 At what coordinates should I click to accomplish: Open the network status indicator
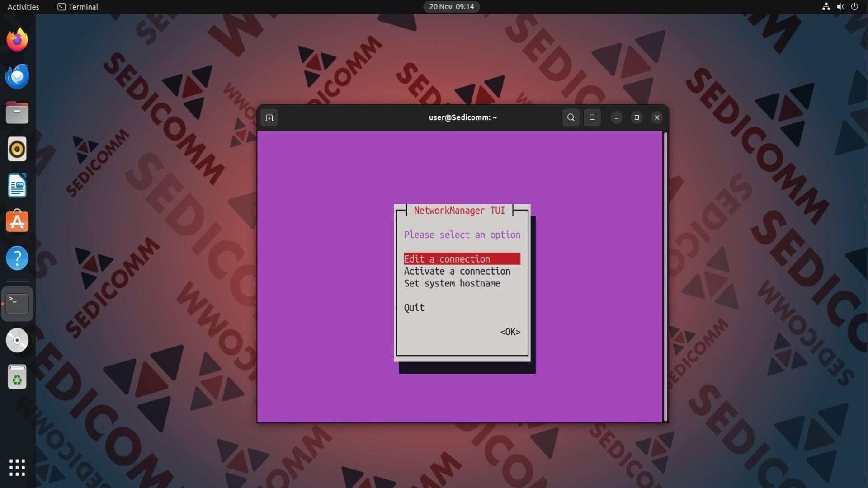coord(826,7)
